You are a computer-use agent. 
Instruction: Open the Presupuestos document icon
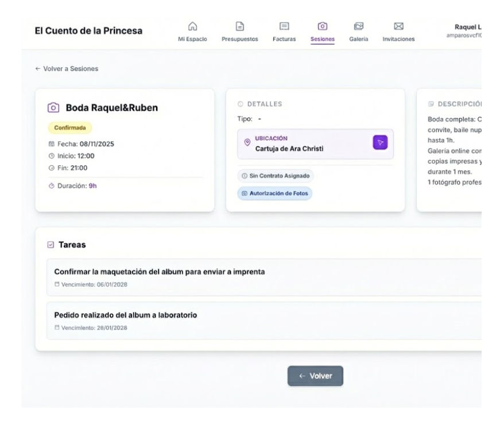click(239, 26)
